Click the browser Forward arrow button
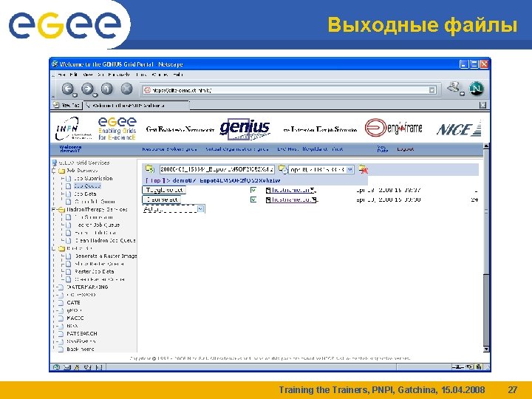Viewport: 532px width, 399px height. [x=87, y=89]
